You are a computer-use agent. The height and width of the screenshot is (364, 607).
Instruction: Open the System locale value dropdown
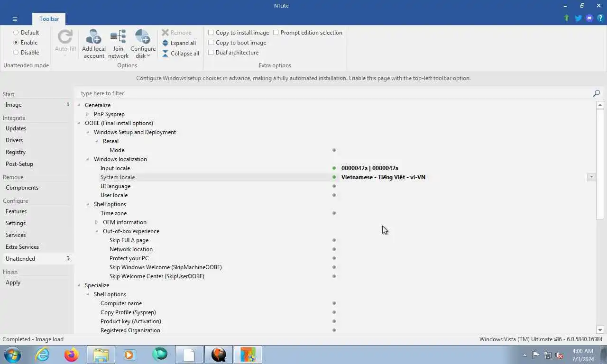pos(591,177)
